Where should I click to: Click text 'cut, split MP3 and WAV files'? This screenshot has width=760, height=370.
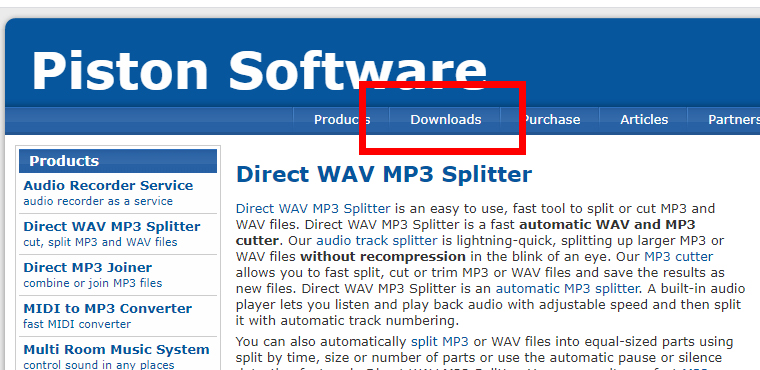point(100,242)
